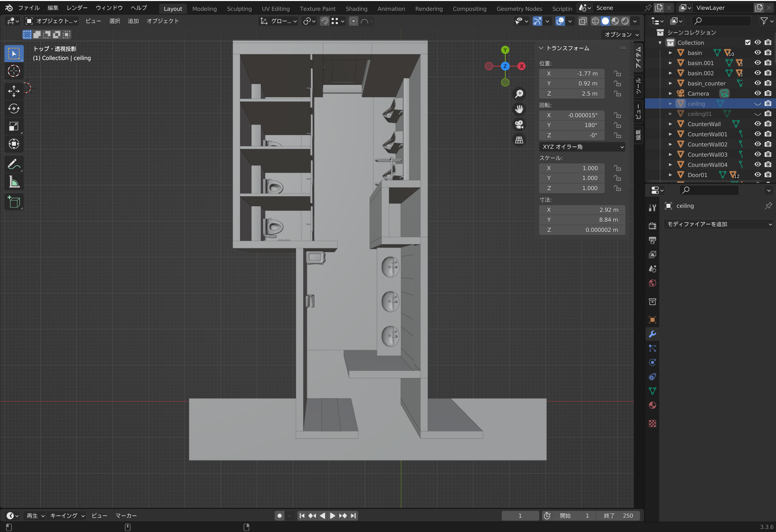This screenshot has height=532, width=776.
Task: Open Object Data properties tab icon
Action: 652,391
